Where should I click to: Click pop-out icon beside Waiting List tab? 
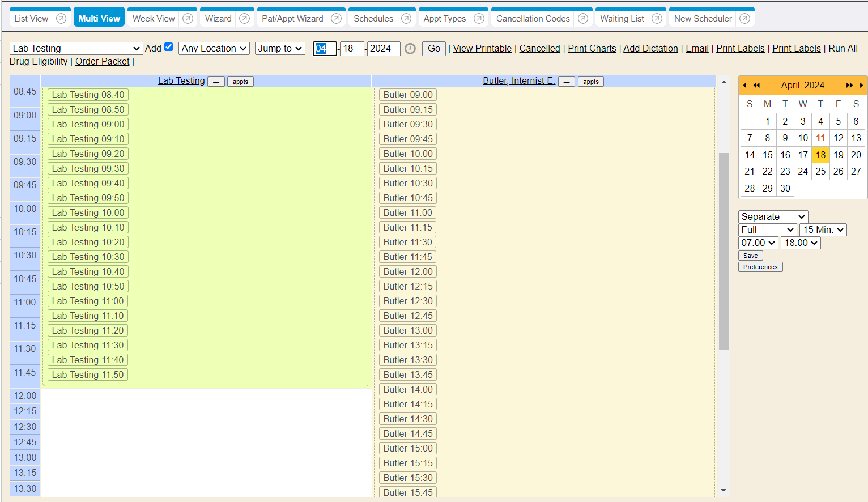657,19
